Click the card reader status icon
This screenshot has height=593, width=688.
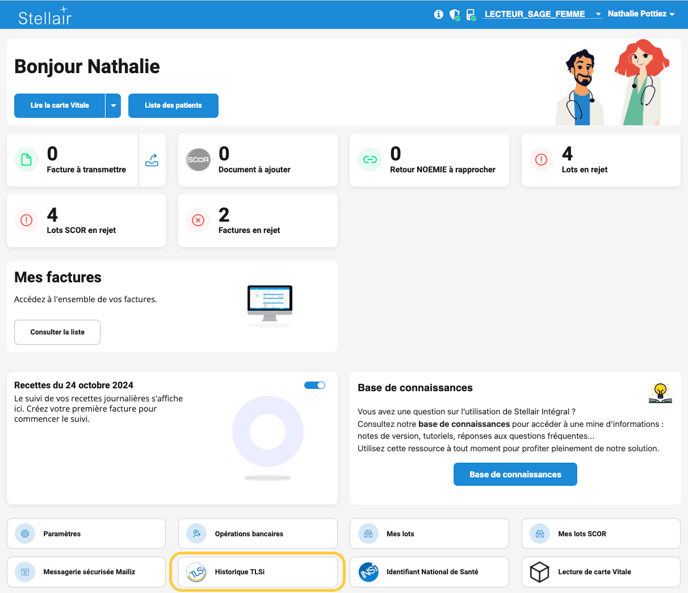pyautogui.click(x=470, y=15)
